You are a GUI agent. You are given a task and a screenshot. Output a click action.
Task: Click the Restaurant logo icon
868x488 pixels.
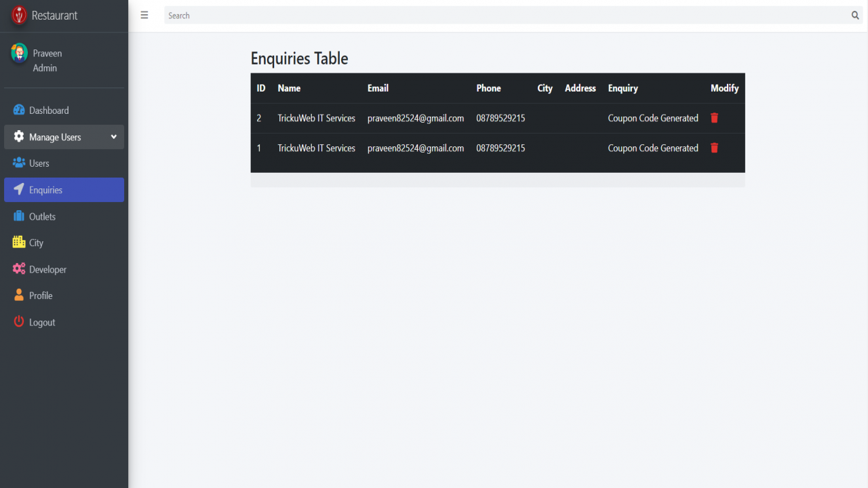coord(19,15)
